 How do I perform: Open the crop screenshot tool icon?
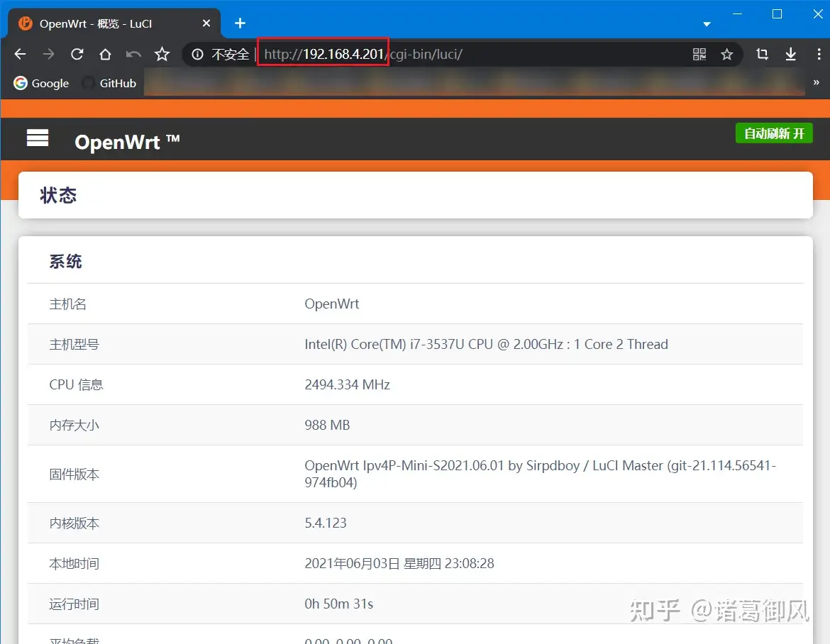[x=762, y=54]
